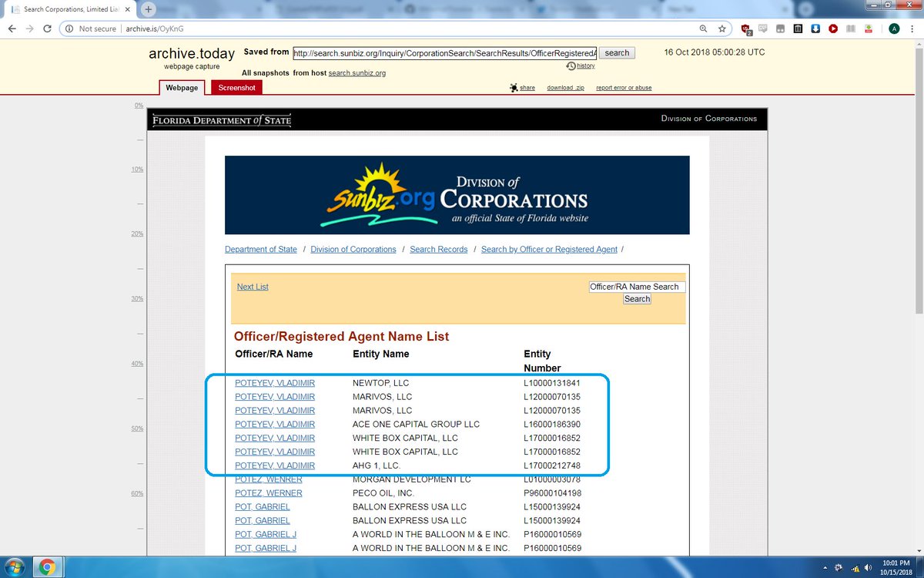Screen dimensions: 924x578
Task: Click POTEYEV, VLADIMIR link for AHG 1, LLC.
Action: [275, 466]
